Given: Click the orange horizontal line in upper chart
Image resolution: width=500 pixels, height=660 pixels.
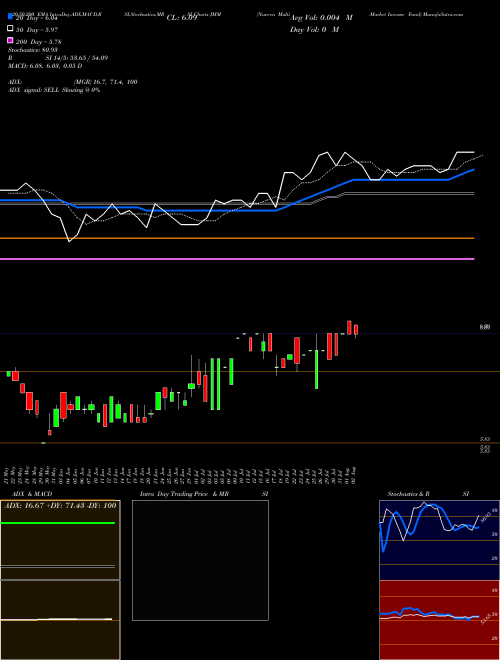Looking at the screenshot, I should coord(237,238).
